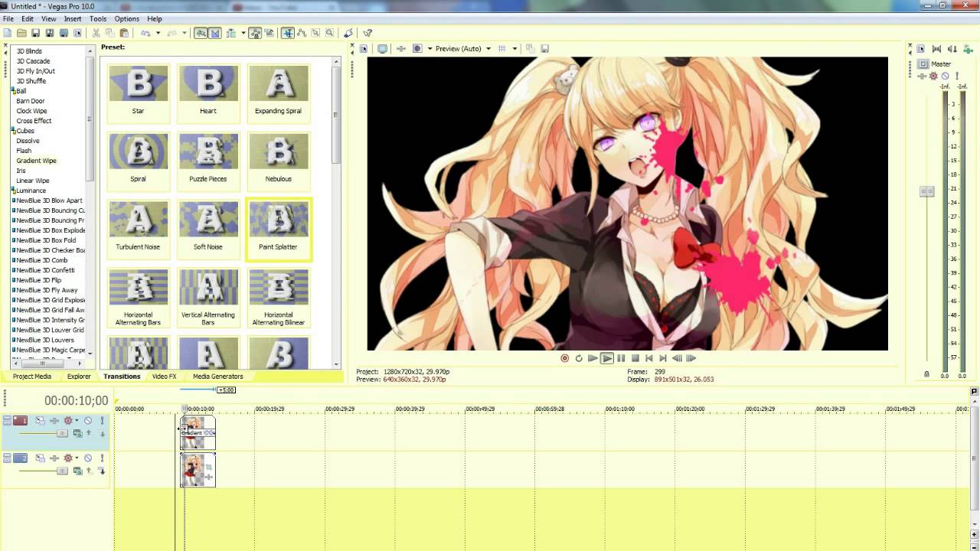Solo video track 2
980x551 pixels.
pos(102,458)
